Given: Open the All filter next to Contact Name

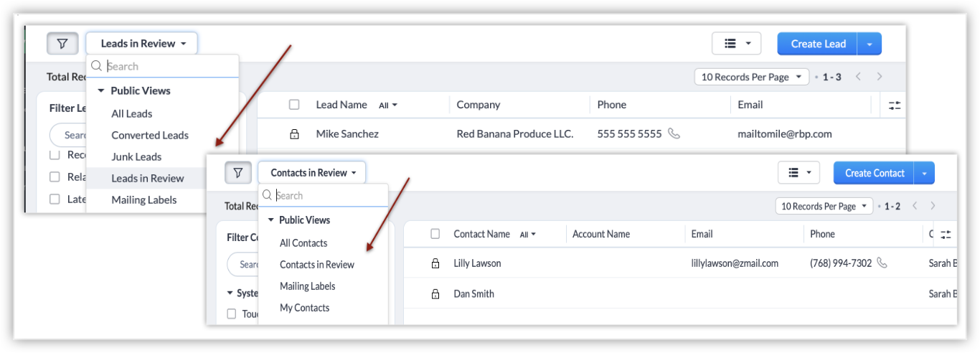Looking at the screenshot, I should [528, 235].
